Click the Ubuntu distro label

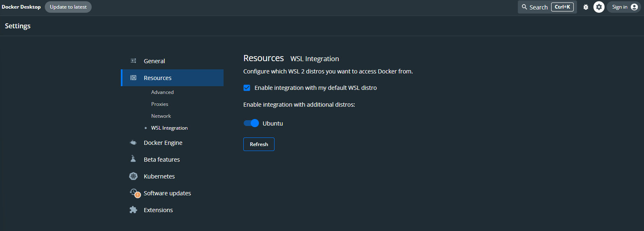tap(273, 123)
